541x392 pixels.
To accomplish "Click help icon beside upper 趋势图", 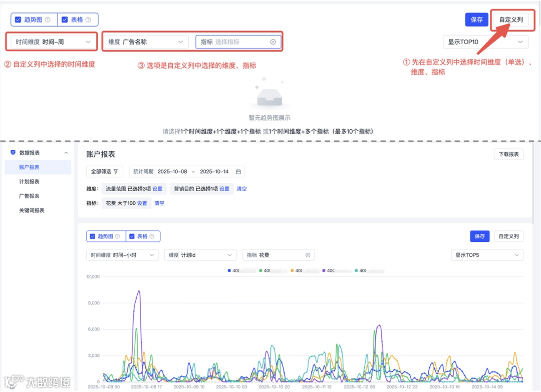I will click(x=48, y=20).
